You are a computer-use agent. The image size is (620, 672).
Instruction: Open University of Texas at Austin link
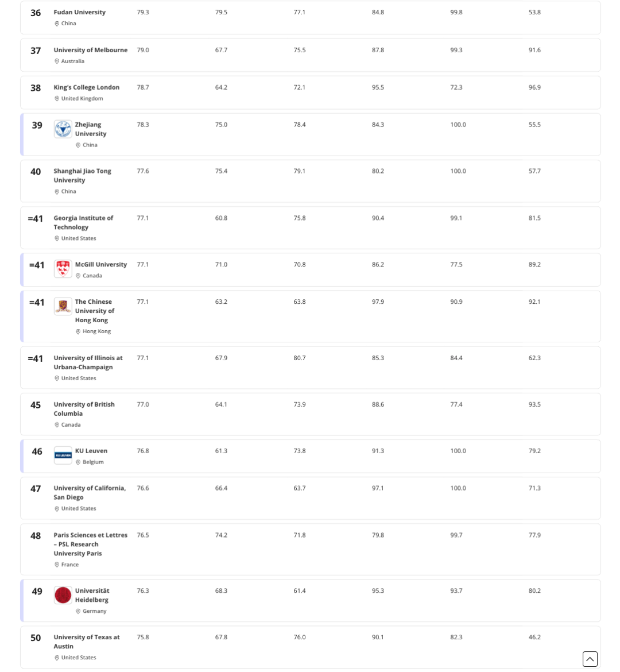pyautogui.click(x=87, y=642)
